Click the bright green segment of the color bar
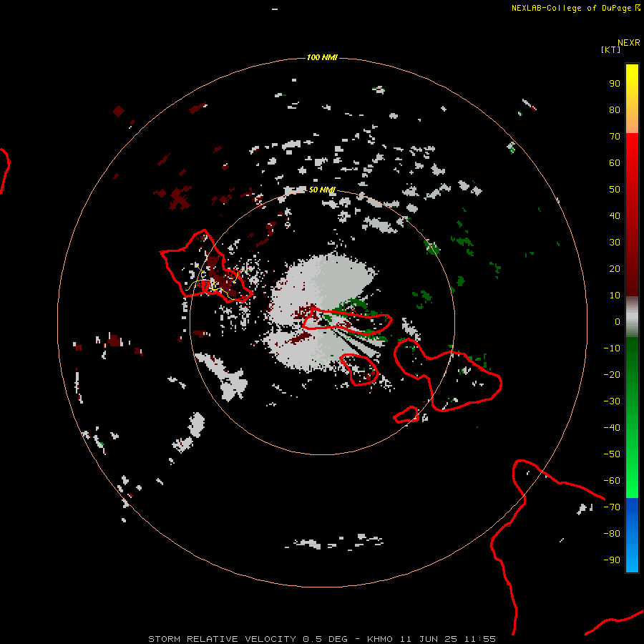Screen dimensions: 644x644 coord(632,417)
